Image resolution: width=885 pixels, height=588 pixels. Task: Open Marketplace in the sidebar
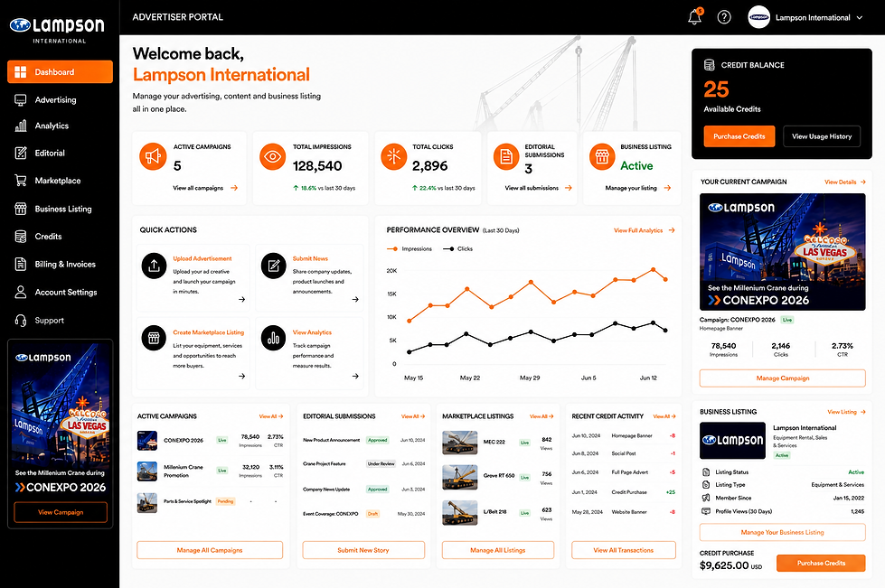(60, 181)
